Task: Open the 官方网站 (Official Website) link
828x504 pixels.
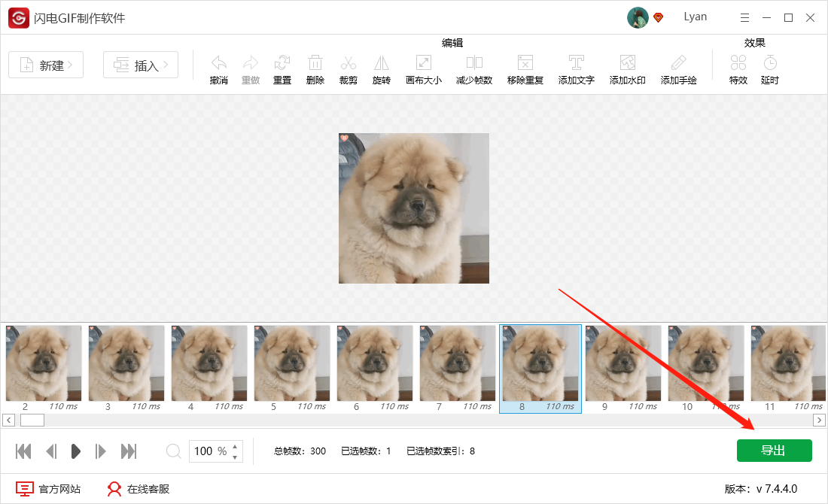Action: pos(48,488)
